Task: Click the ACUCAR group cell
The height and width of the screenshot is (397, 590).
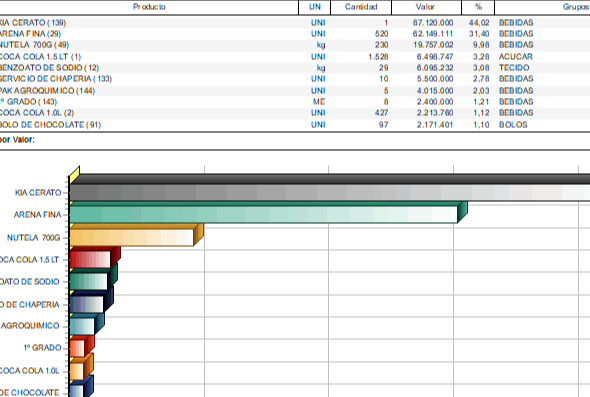Action: pos(515,57)
